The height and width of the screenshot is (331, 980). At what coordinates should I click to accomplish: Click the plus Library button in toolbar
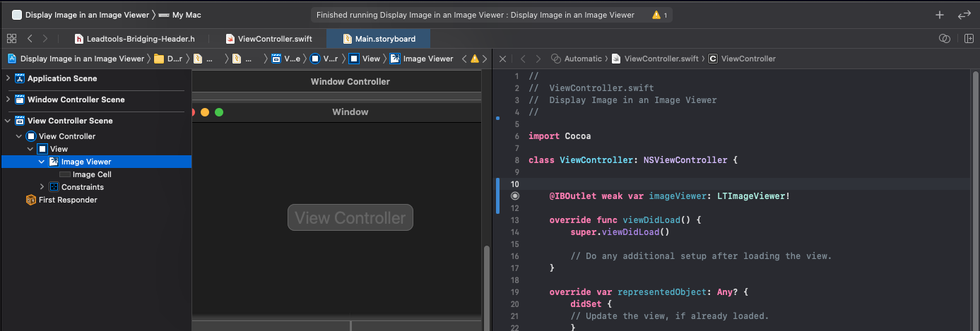click(x=939, y=15)
